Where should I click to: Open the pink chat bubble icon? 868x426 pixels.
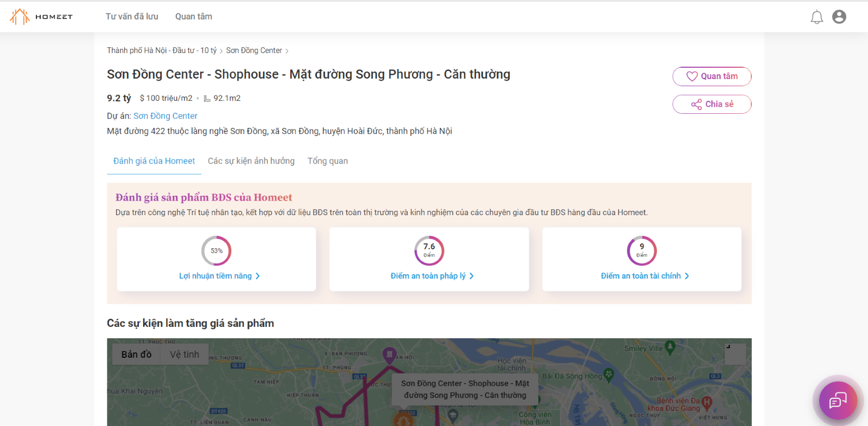[x=837, y=401]
